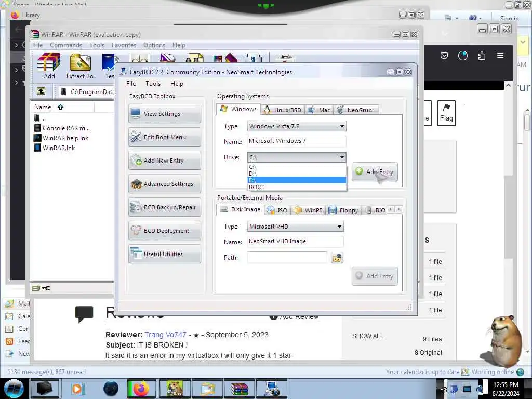Open Edit Boot Menu in EasyBCD
532x399 pixels.
point(165,137)
